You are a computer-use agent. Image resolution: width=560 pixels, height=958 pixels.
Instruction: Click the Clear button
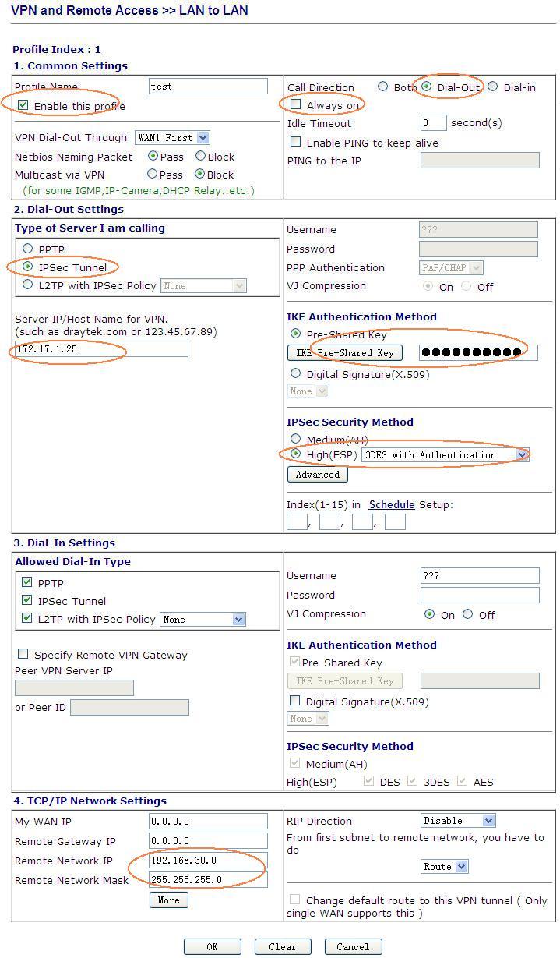click(283, 946)
